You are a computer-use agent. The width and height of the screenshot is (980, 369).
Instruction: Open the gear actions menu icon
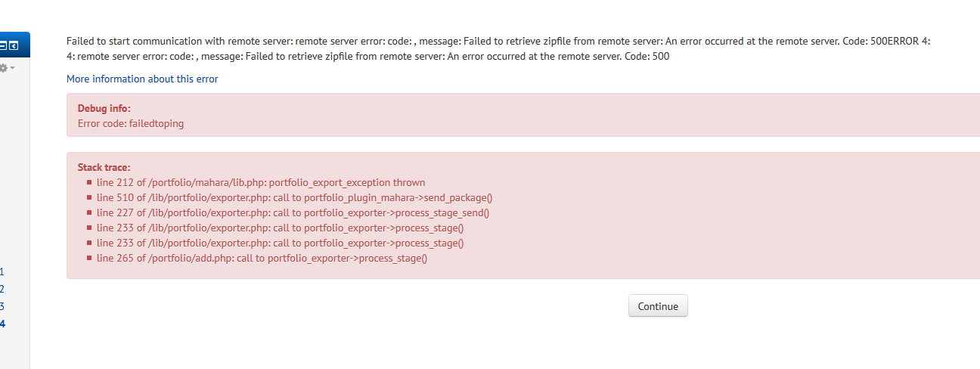coord(3,68)
